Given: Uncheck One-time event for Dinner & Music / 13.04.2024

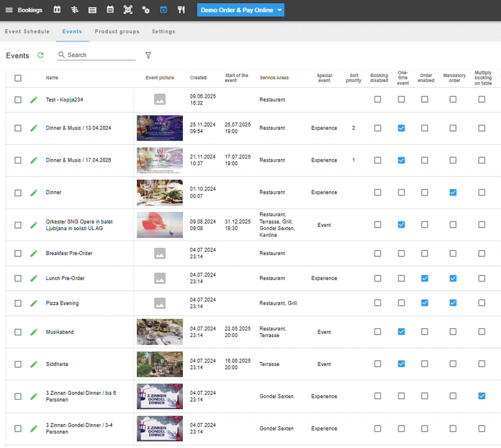Looking at the screenshot, I should 401,128.
